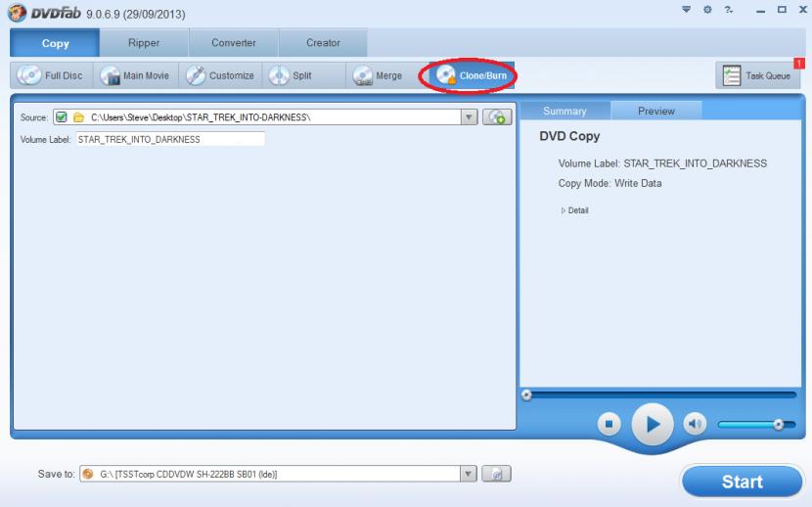
Task: Select the Full Disc copy mode
Action: tap(52, 75)
